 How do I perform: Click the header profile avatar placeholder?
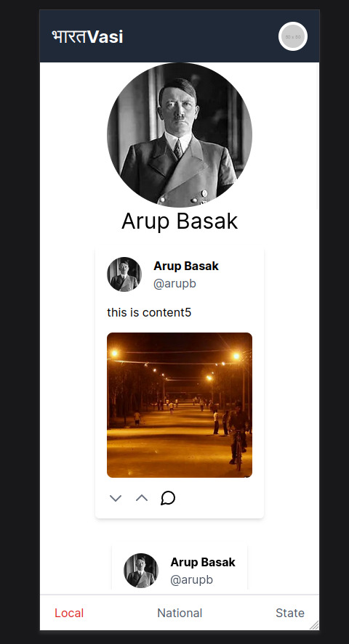pos(293,36)
